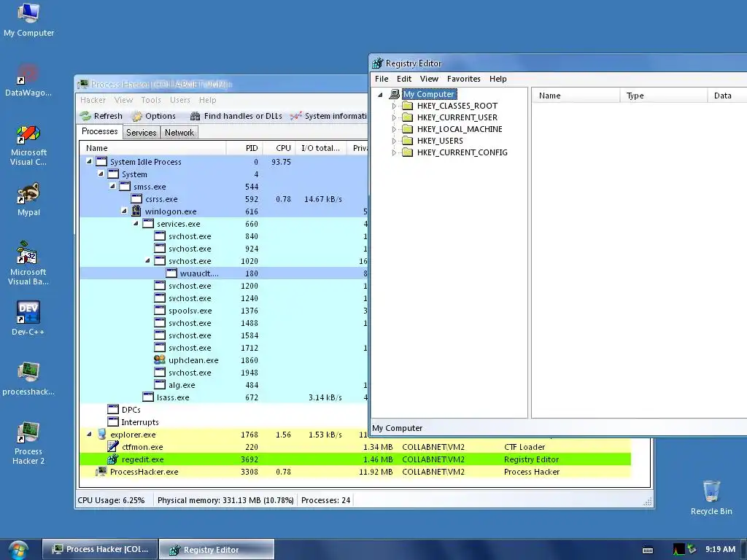Screen dimensions: 747x560
Task: Sort processes by the PID column header
Action: (244, 148)
